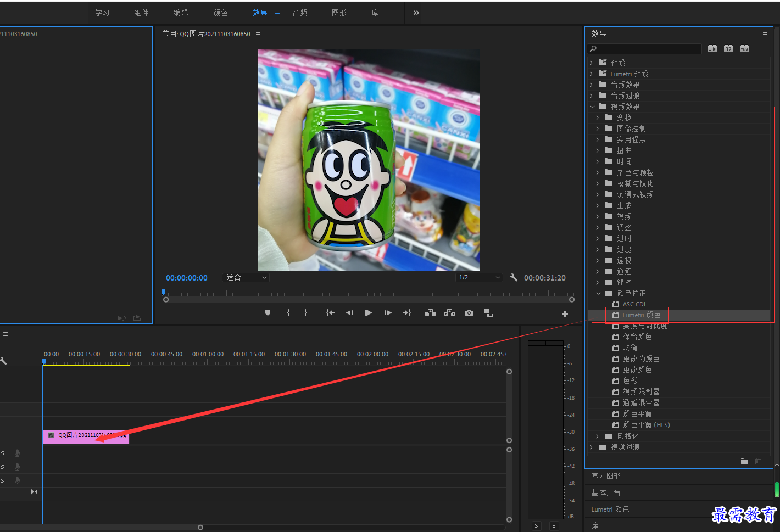Select the ASC CDL effect
Screen dimensions: 780x532
pos(635,304)
